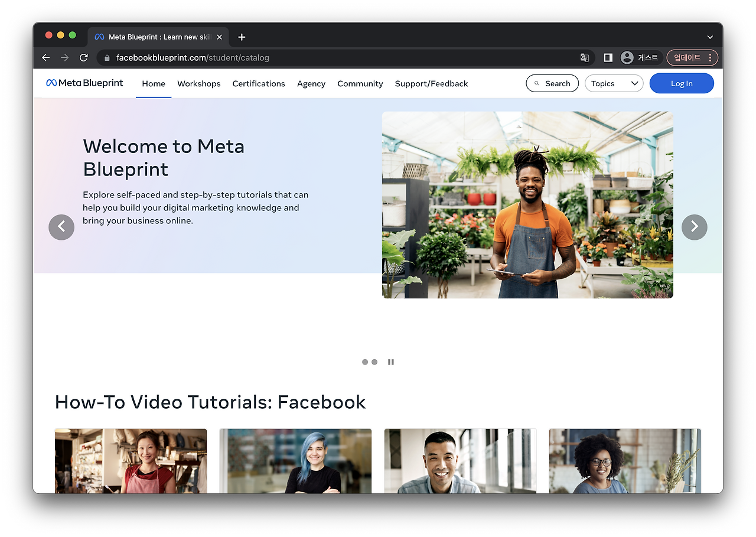Click the "How-To Video Tutorials: Facebook" heading

(210, 402)
